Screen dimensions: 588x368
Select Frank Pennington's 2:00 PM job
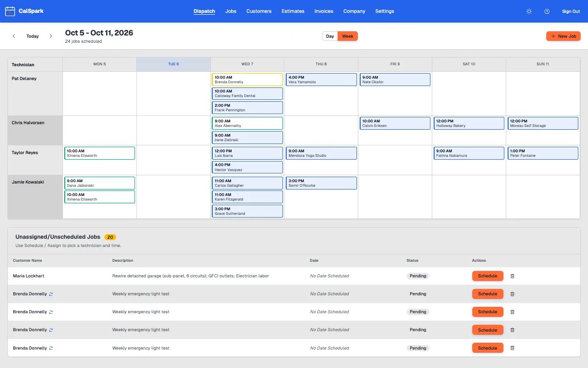(247, 108)
